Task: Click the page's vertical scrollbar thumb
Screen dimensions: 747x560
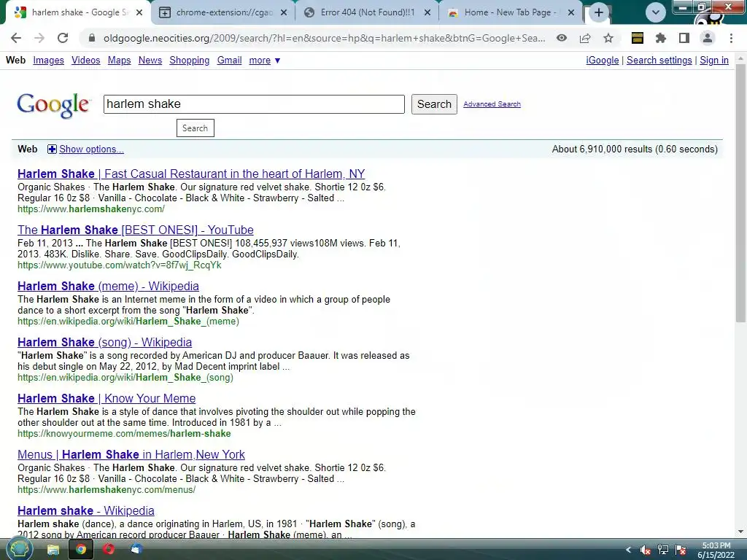Action: [x=741, y=192]
